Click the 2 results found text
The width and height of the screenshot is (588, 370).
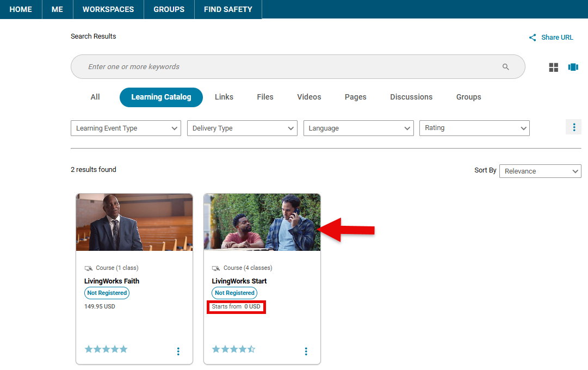tap(94, 170)
